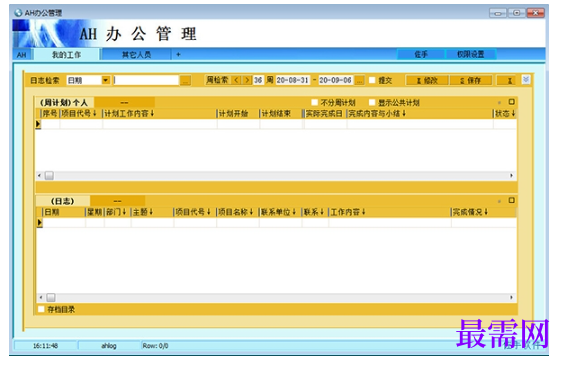The width and height of the screenshot is (568, 365).
Task: Click the 周检索 label button
Action: coord(217,80)
